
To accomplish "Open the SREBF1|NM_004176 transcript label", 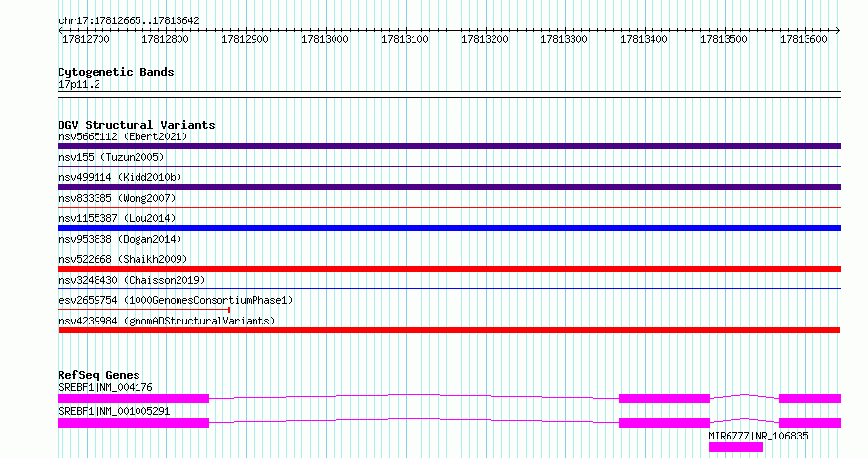I will pos(105,387).
